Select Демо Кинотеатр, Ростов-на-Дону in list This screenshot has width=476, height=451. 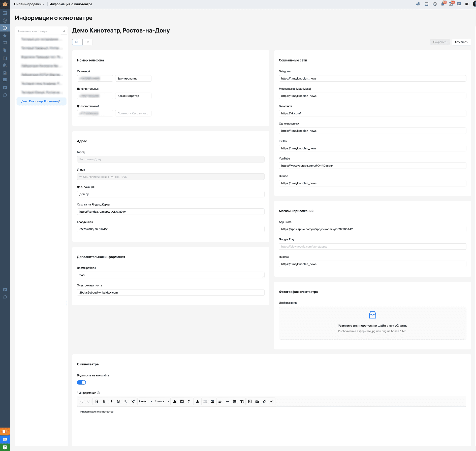pyautogui.click(x=42, y=101)
